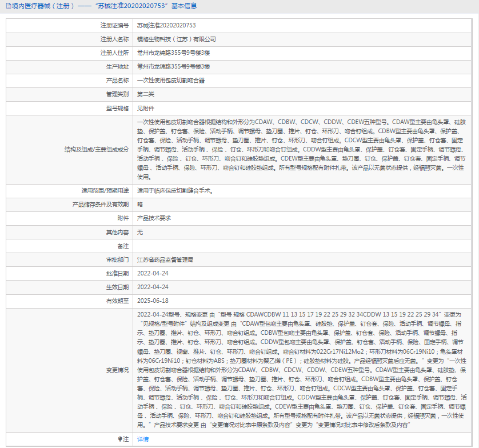Screen dimensions: 479x448
Task: Click the 生效日期 label
Action: [117, 287]
